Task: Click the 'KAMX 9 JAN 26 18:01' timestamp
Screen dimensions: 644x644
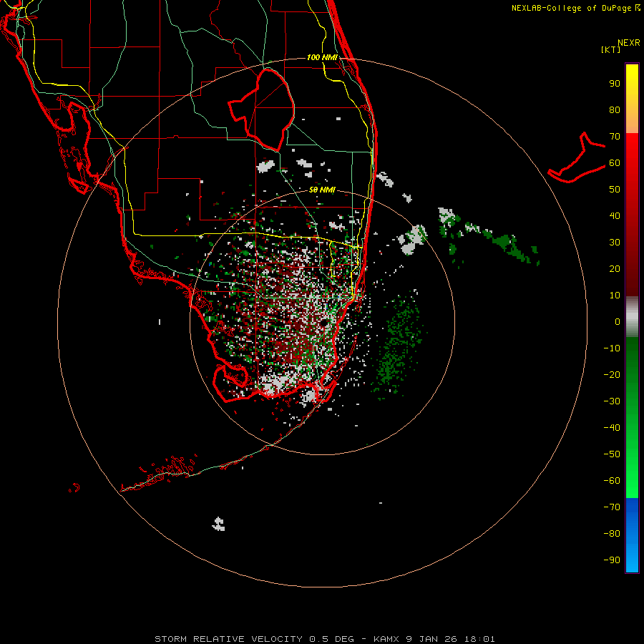Action: coord(434,639)
